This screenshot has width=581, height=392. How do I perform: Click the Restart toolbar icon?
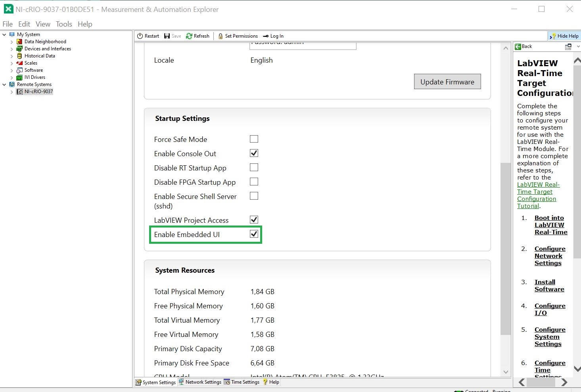coord(140,36)
